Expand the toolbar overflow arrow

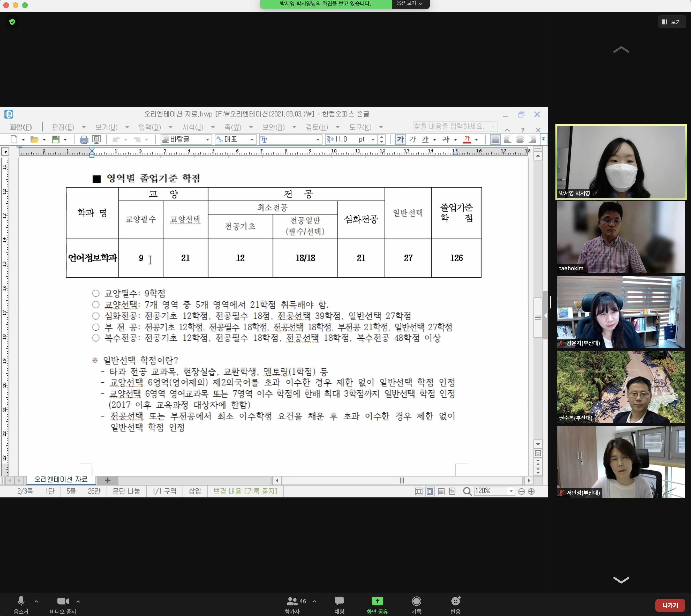[x=543, y=139]
